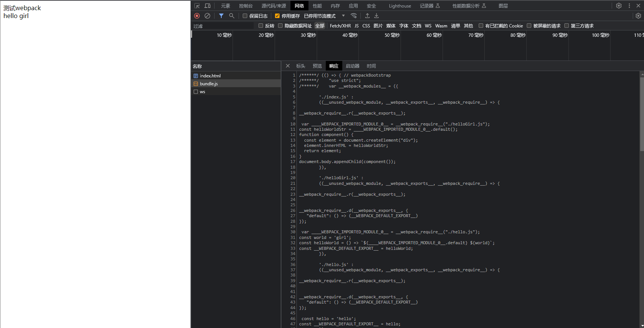Stop recording network log
This screenshot has height=328, width=644.
[x=197, y=16]
